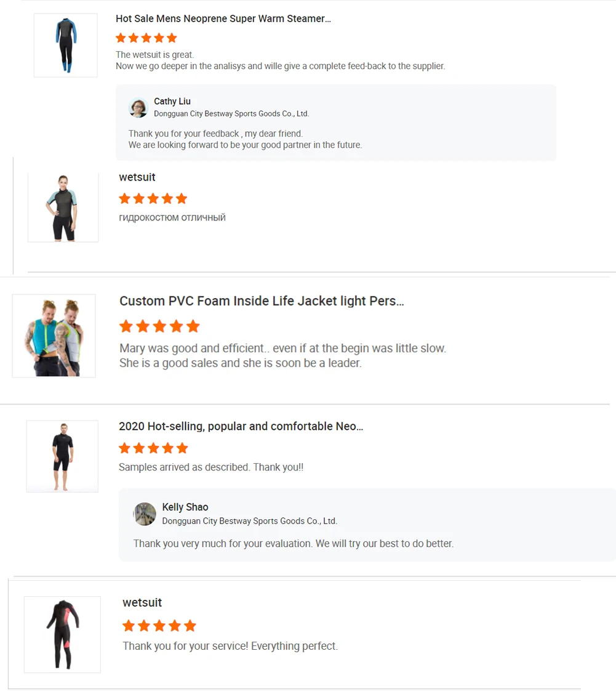
Task: Open 'Hot Sale Mens Neoprene Super Warm Steamer' link
Action: 223,18
